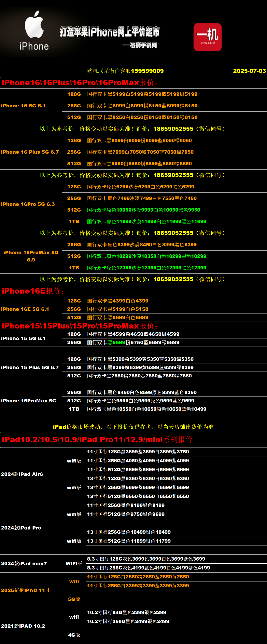Click the iPhone16E报价 red heading

(x=33, y=291)
